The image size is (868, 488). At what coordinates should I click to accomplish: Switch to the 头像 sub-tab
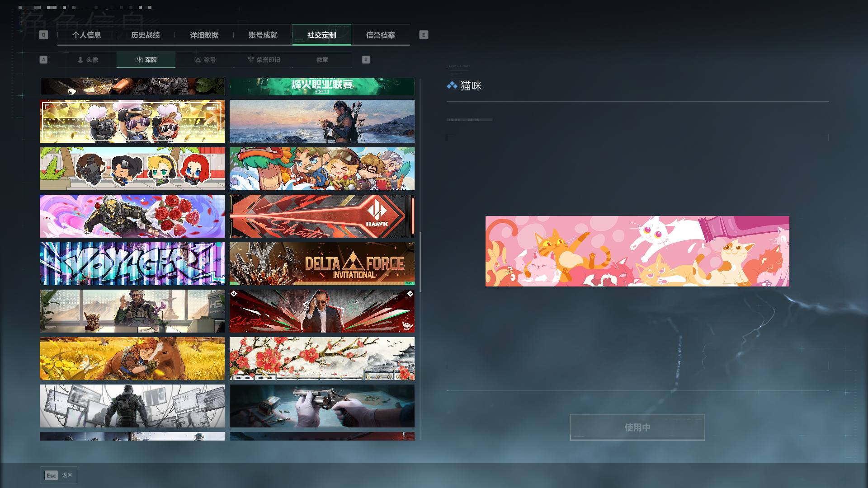(87, 60)
